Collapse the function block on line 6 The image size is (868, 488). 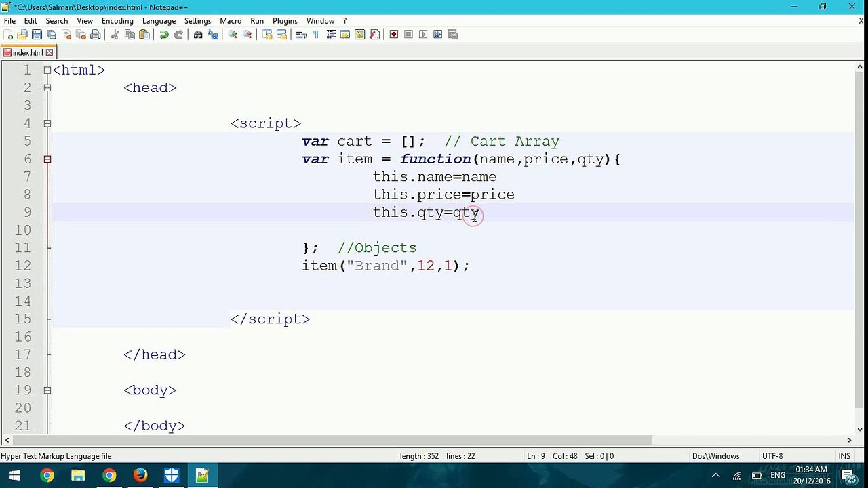pos(47,159)
